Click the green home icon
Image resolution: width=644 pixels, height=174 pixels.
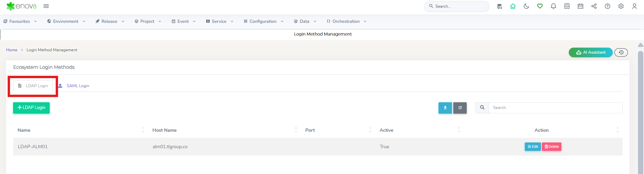(513, 6)
